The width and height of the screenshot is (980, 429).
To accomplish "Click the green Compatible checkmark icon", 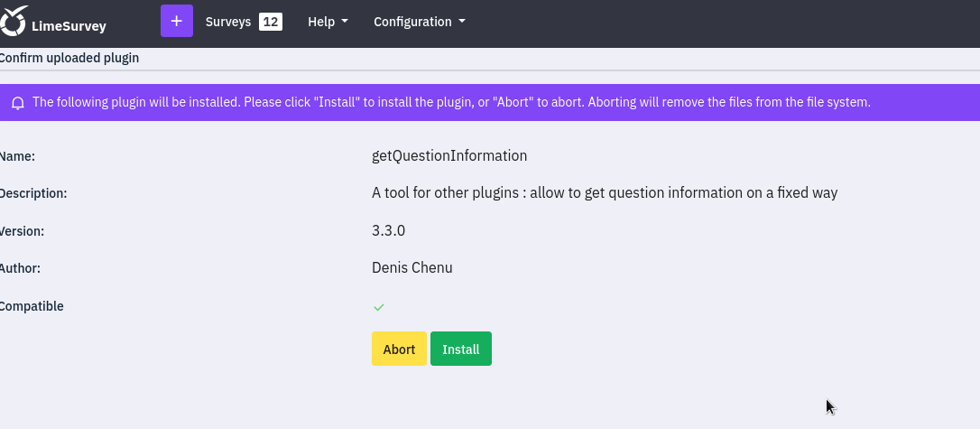I will 379,307.
